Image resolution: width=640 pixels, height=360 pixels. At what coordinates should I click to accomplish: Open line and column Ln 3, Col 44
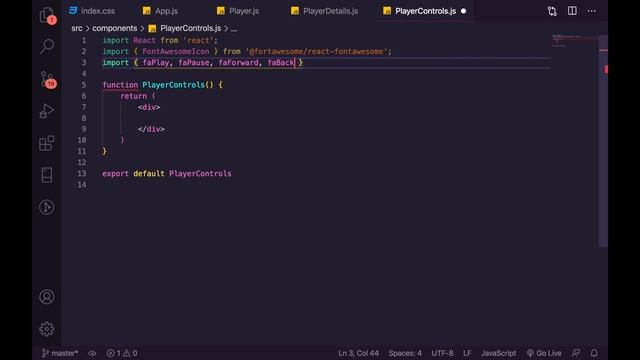358,353
